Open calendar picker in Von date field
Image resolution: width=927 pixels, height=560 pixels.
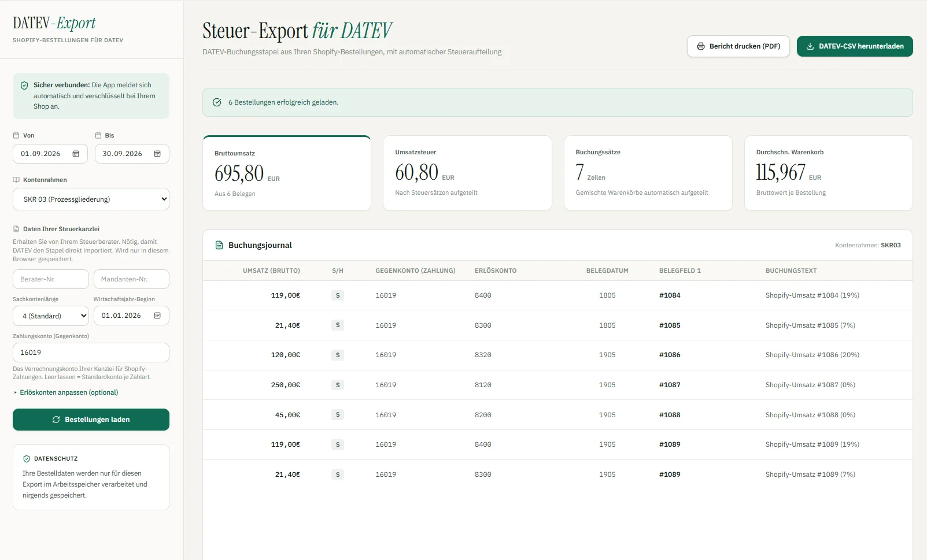(76, 154)
